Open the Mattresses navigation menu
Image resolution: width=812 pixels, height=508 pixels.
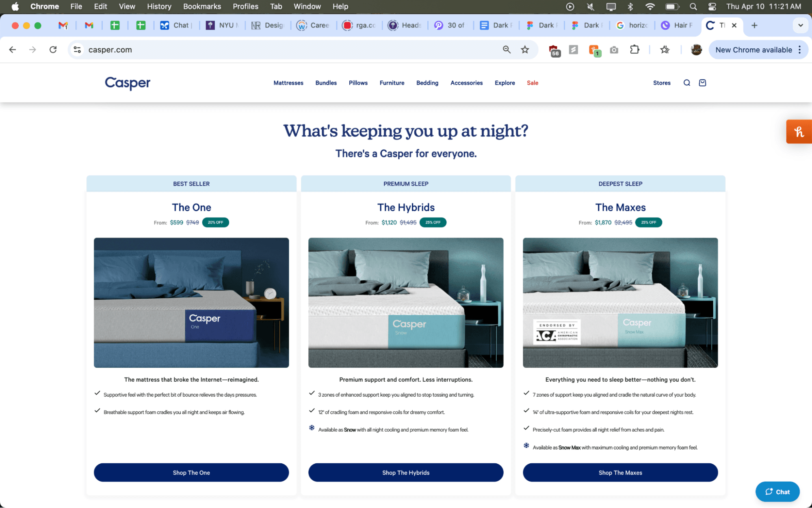[288, 83]
